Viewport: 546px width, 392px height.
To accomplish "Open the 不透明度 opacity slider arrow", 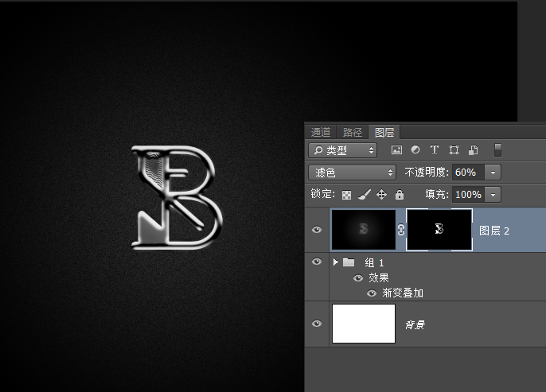I will coord(493,172).
